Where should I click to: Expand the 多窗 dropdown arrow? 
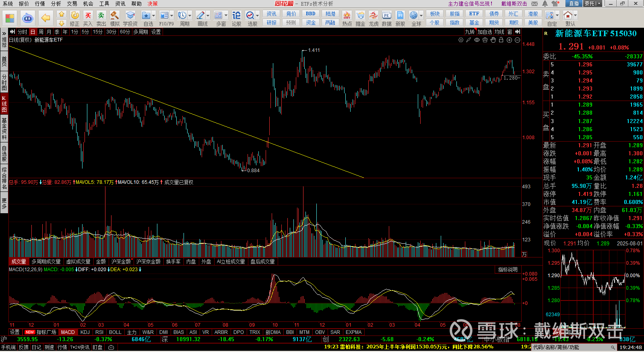[x=226, y=16]
